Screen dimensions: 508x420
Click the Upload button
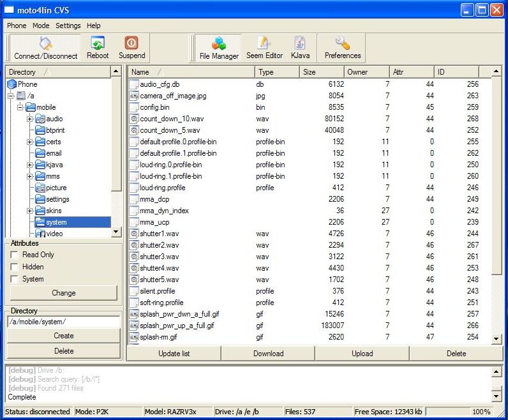coord(362,354)
